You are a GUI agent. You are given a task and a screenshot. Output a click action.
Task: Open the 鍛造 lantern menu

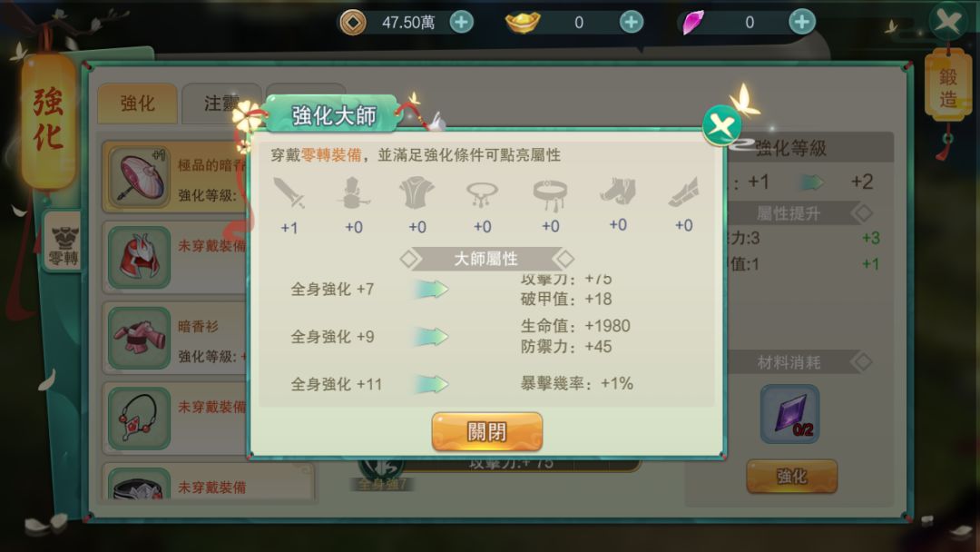948,86
